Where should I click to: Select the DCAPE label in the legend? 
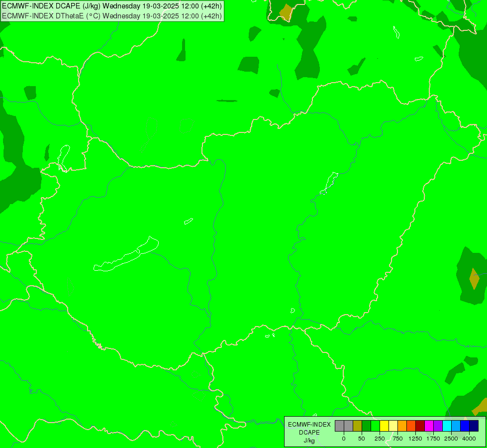coord(309,433)
